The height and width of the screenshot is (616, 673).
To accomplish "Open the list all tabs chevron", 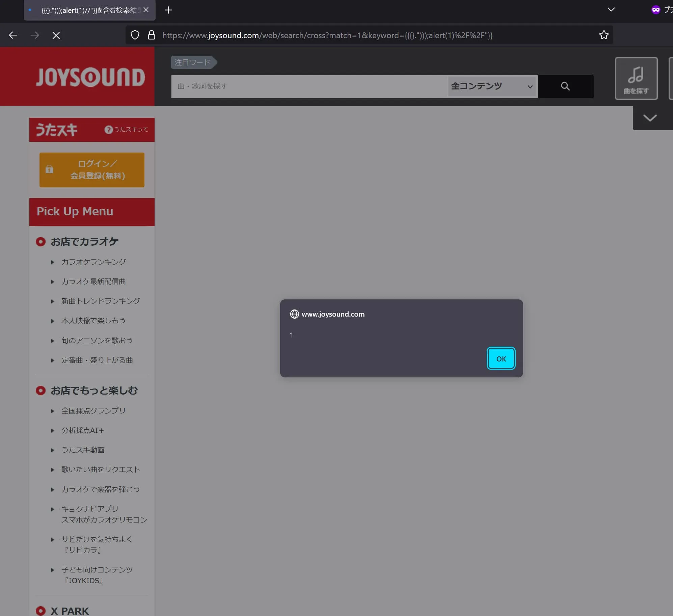I will point(611,9).
